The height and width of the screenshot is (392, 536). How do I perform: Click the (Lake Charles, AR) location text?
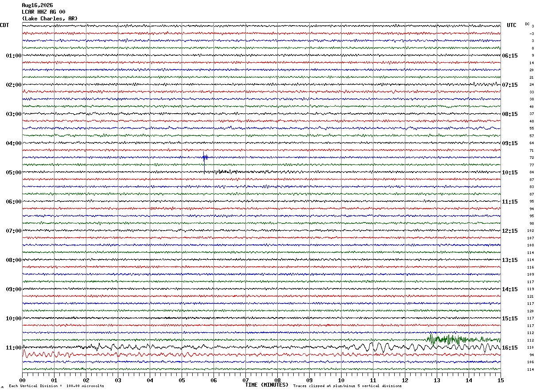point(50,19)
